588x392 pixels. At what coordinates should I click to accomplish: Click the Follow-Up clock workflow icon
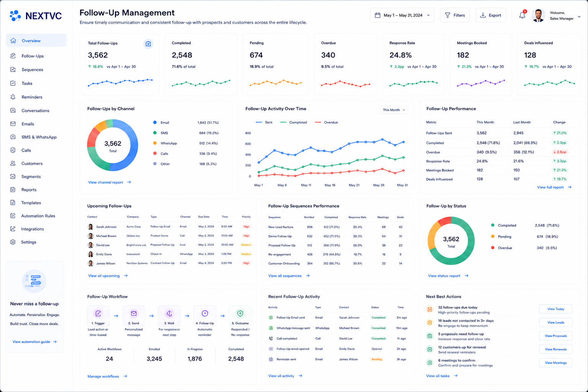pyautogui.click(x=205, y=314)
